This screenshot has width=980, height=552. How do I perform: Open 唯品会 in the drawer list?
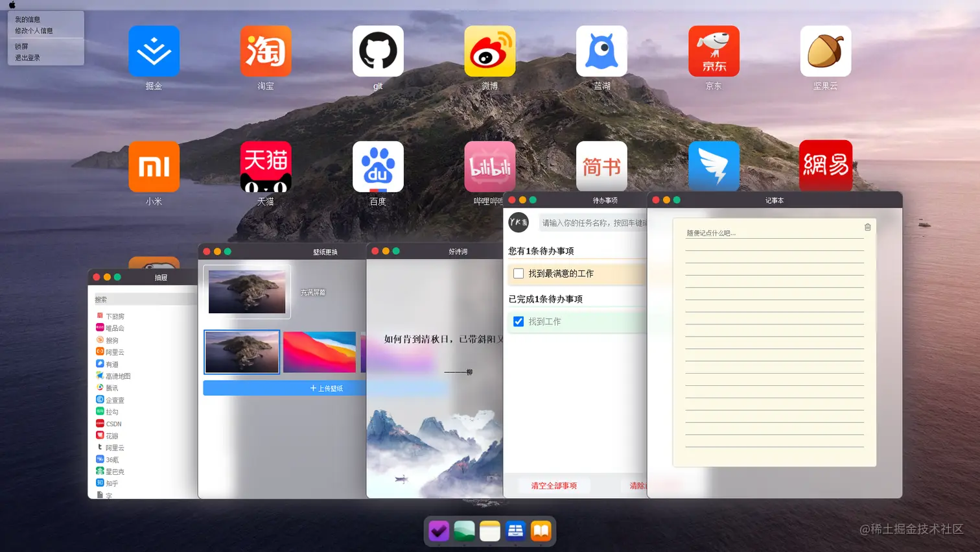coord(110,328)
